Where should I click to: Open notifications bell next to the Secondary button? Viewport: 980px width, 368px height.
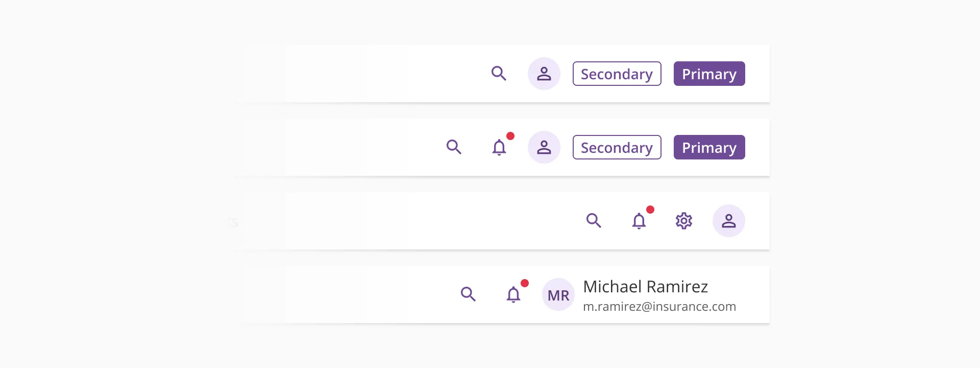pos(499,148)
